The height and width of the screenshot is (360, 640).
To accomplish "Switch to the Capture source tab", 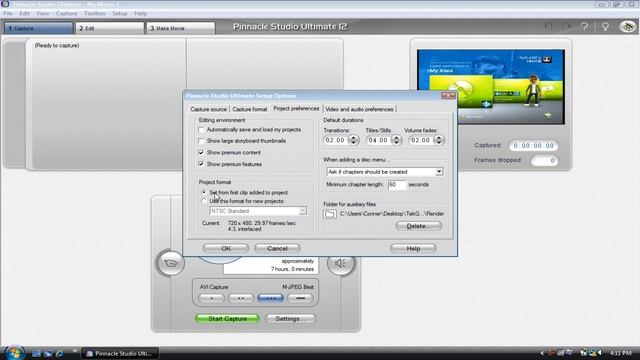I will click(x=209, y=109).
